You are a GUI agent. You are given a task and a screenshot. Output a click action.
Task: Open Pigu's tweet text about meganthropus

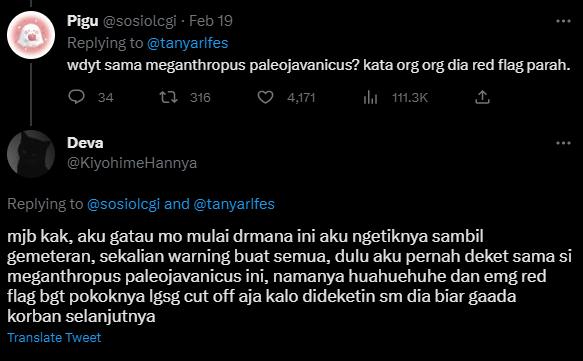[x=319, y=65]
